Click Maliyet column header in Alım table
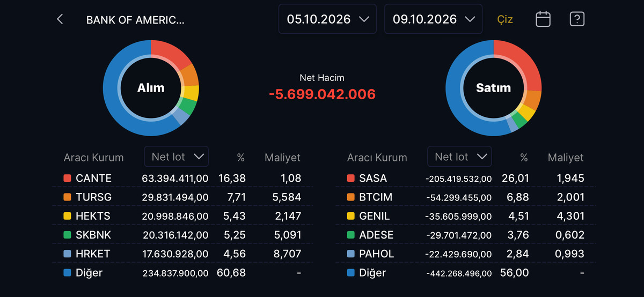Viewport: 644px width, 297px height. click(282, 158)
